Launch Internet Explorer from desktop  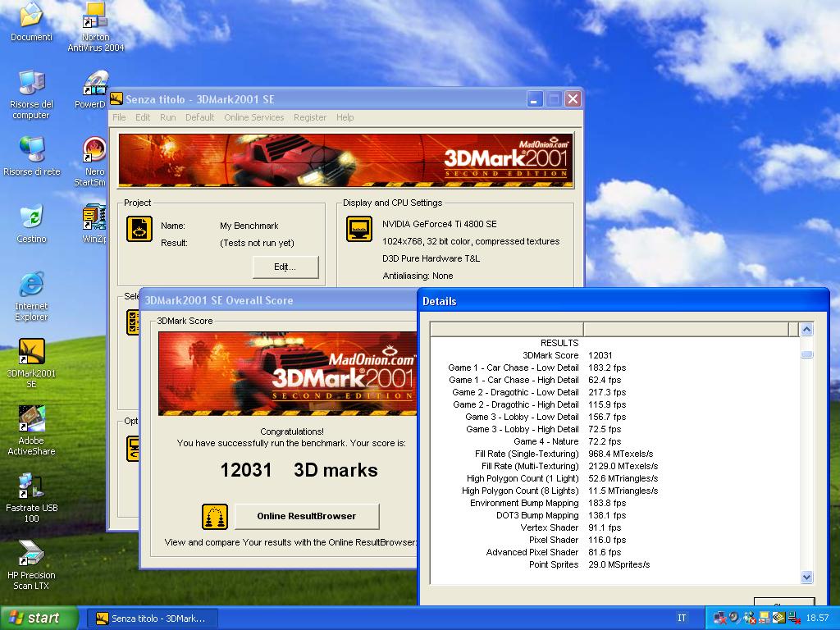(31, 296)
